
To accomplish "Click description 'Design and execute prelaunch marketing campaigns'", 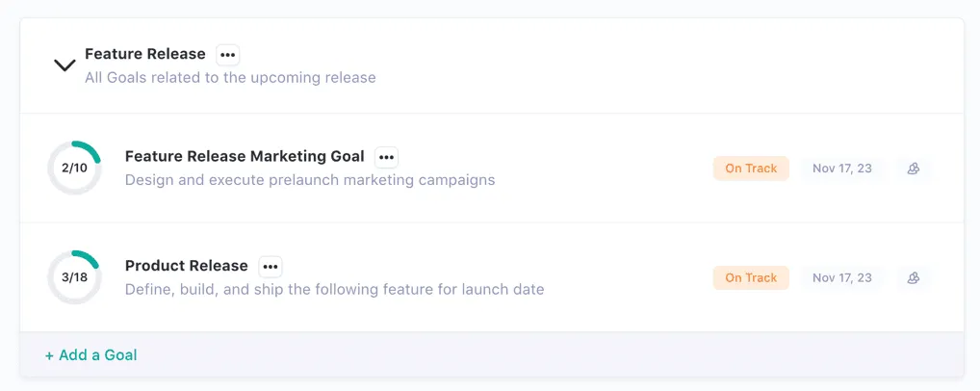I will click(x=310, y=180).
